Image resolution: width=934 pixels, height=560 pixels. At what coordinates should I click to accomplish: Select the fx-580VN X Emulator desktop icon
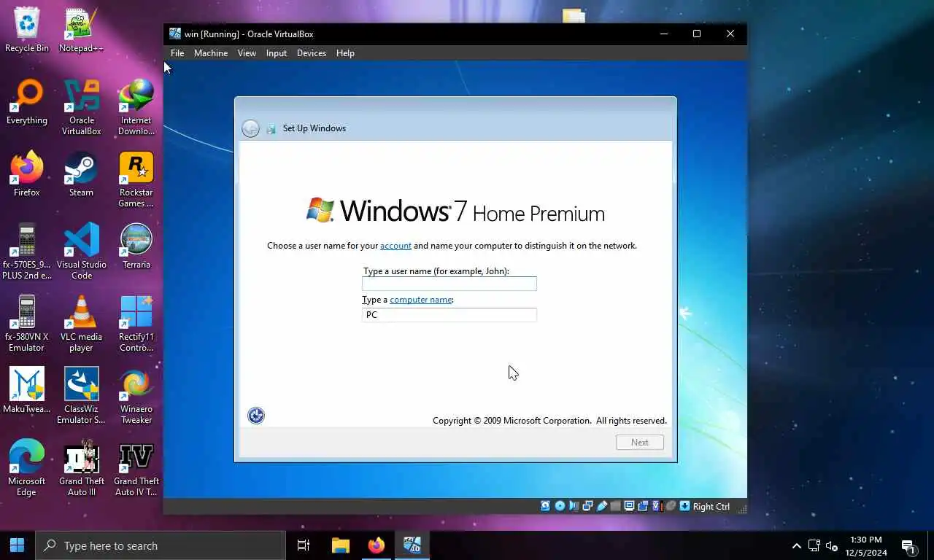pyautogui.click(x=27, y=324)
